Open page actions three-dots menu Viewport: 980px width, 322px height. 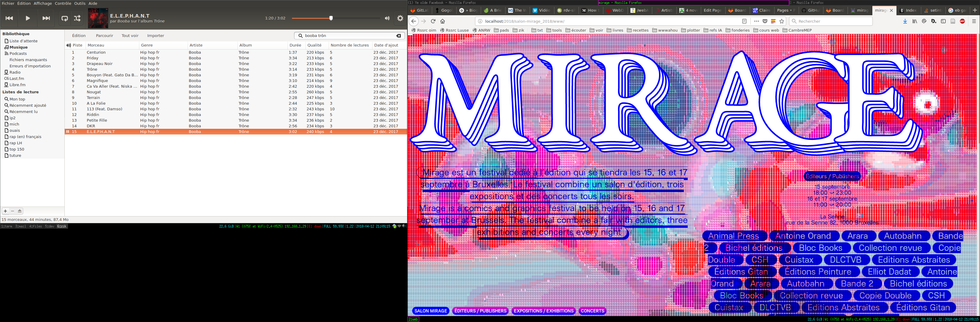[x=756, y=21]
